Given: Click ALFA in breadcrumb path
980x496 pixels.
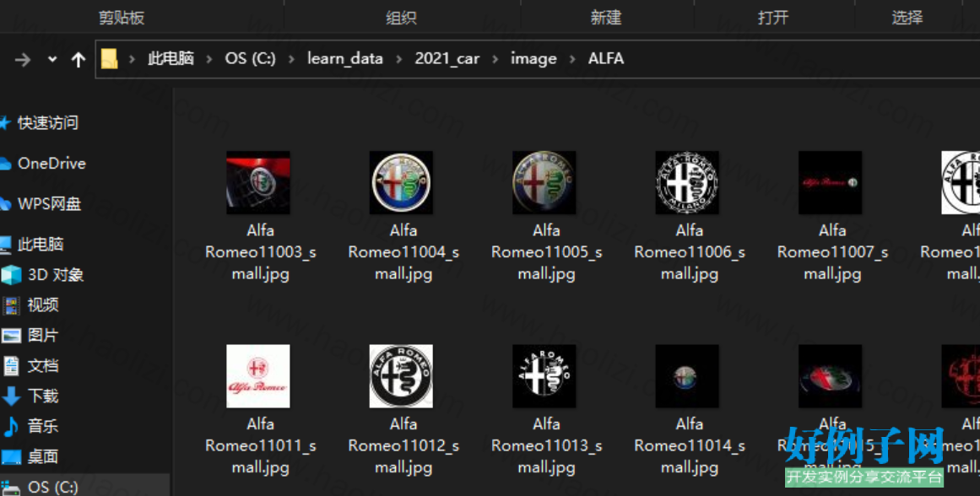Looking at the screenshot, I should point(605,59).
